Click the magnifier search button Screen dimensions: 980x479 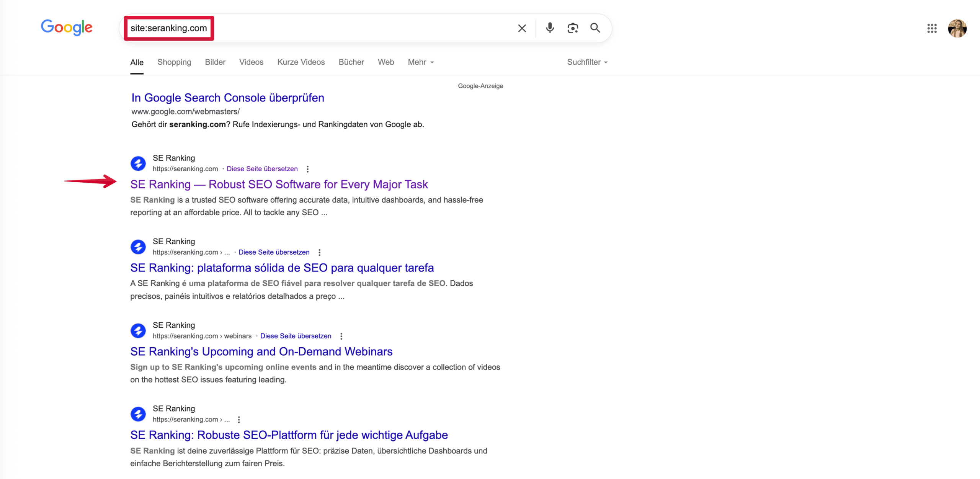(x=595, y=28)
